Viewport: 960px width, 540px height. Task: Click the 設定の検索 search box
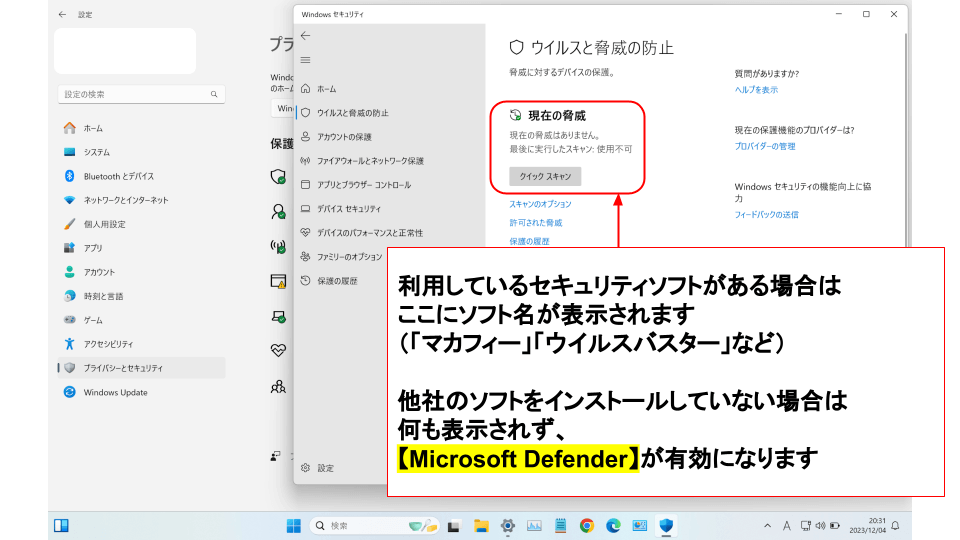(x=140, y=94)
